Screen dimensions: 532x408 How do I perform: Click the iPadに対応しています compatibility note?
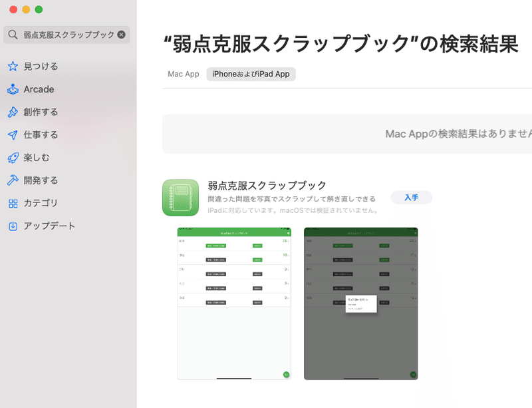(293, 210)
